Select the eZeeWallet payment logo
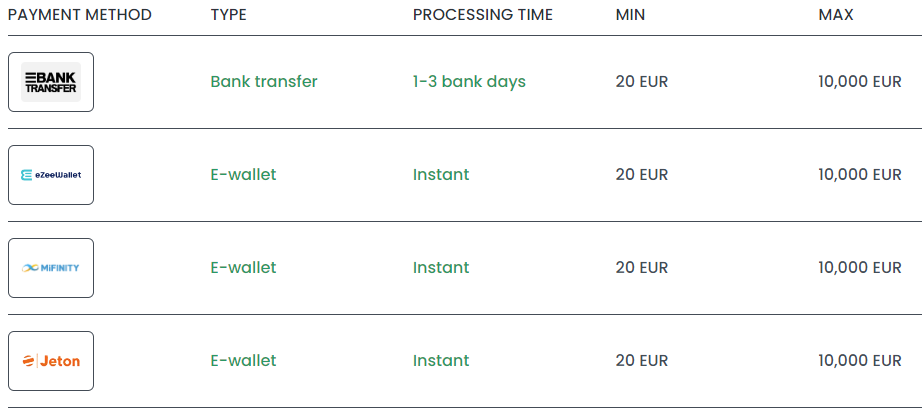Screen dimensions: 922x412 pos(51,175)
